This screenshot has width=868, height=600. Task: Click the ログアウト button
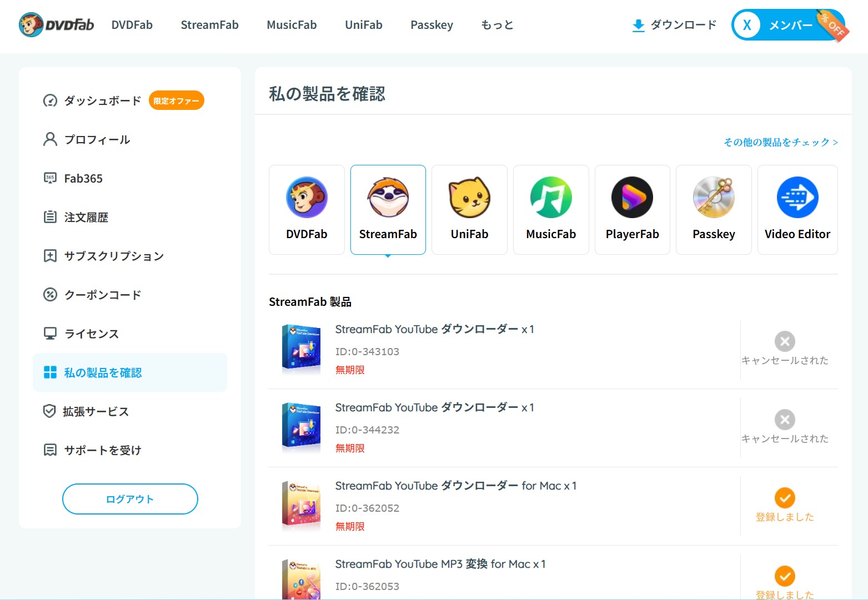point(130,499)
